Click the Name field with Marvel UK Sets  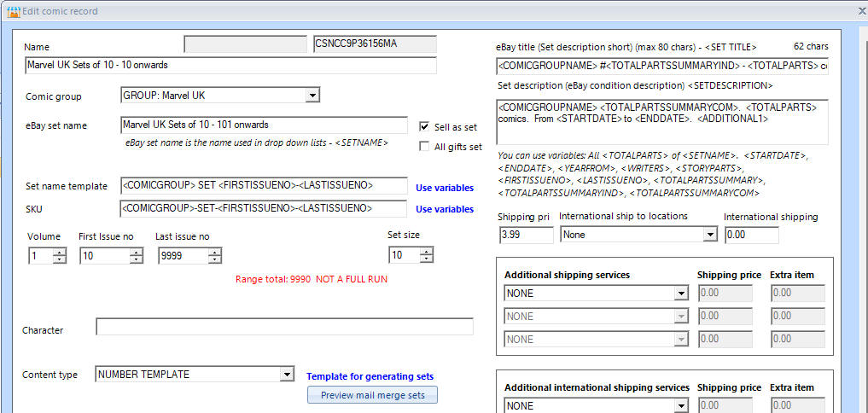point(230,66)
